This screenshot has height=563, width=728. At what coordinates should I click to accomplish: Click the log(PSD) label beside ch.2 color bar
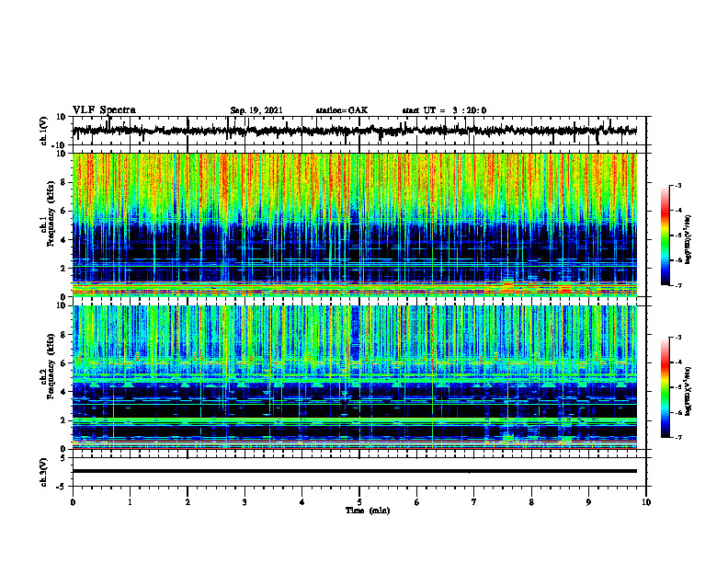(x=688, y=392)
